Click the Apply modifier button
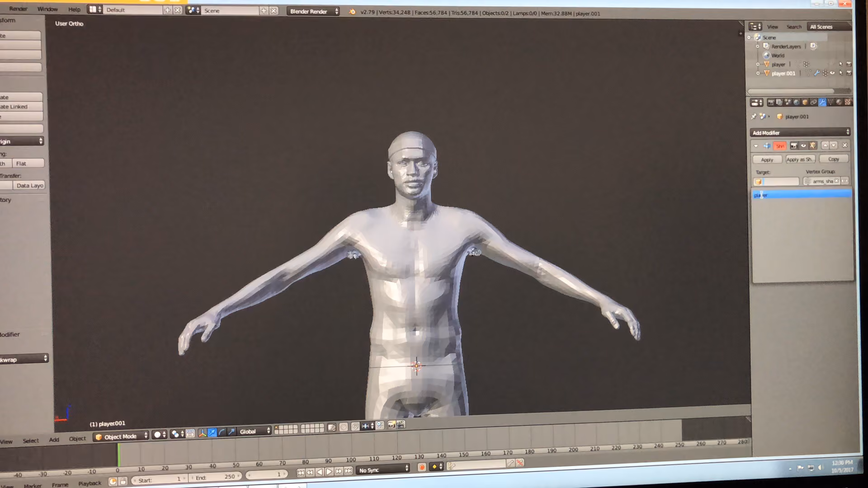The height and width of the screenshot is (488, 868). [767, 160]
